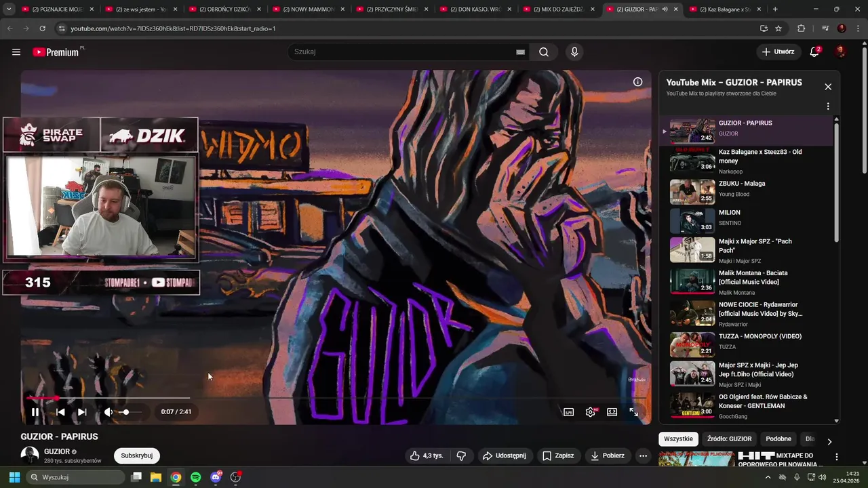Image resolution: width=868 pixels, height=488 pixels.
Task: Adjust the volume slider
Action: (130, 411)
